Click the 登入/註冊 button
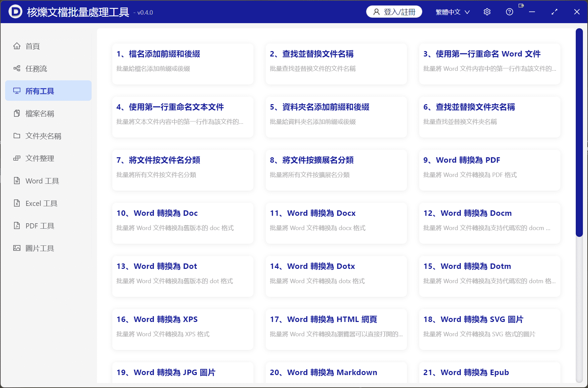The image size is (588, 388). point(394,12)
